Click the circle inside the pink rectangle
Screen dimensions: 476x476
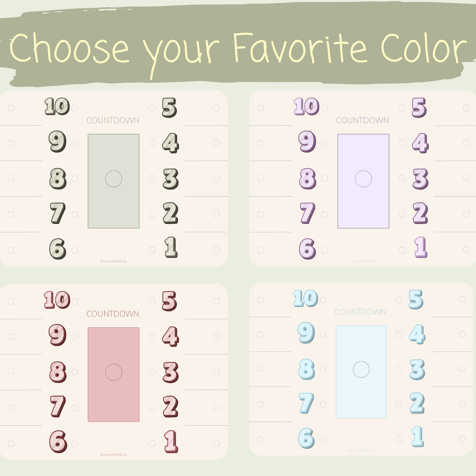[113, 372]
